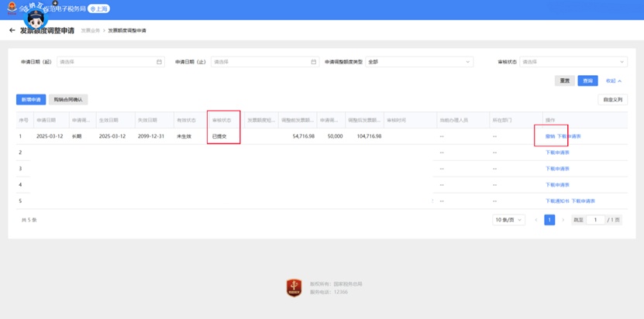Open calendar icon in 申请日期（起） field
644x319 pixels.
[x=159, y=61]
